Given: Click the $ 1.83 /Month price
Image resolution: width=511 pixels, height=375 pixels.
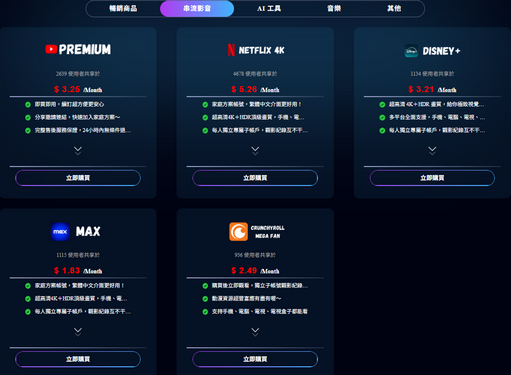Looking at the screenshot, I should click(x=78, y=271).
